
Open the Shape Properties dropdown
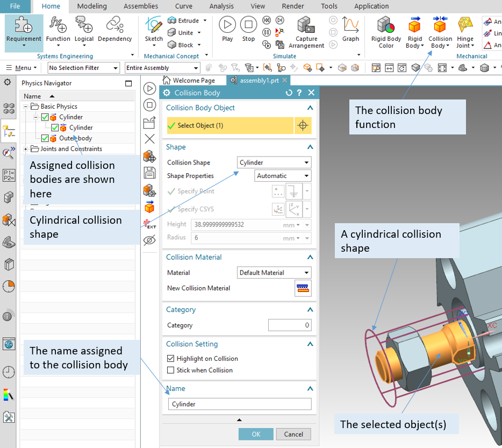pyautogui.click(x=283, y=176)
